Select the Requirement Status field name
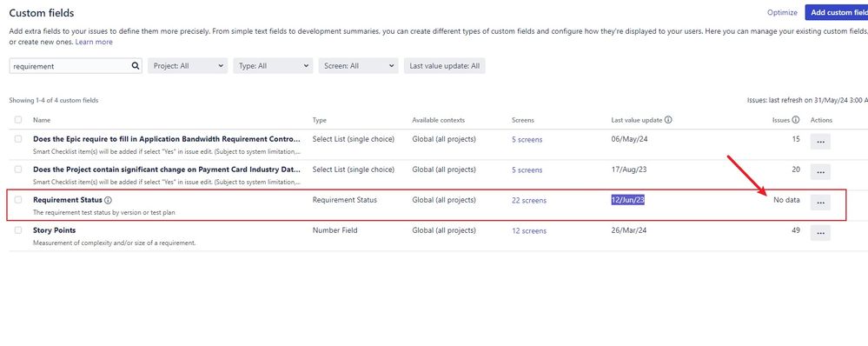The height and width of the screenshot is (346, 868). [x=68, y=200]
